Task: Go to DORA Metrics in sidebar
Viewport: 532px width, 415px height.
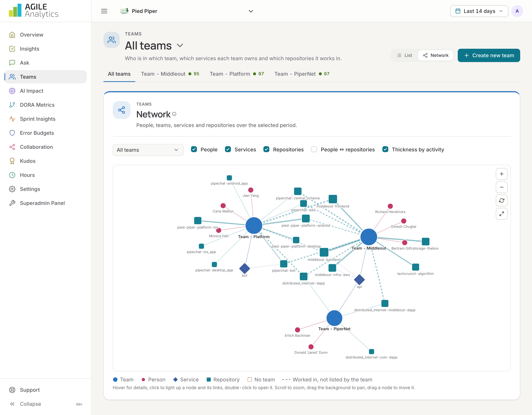Action: [x=46, y=105]
